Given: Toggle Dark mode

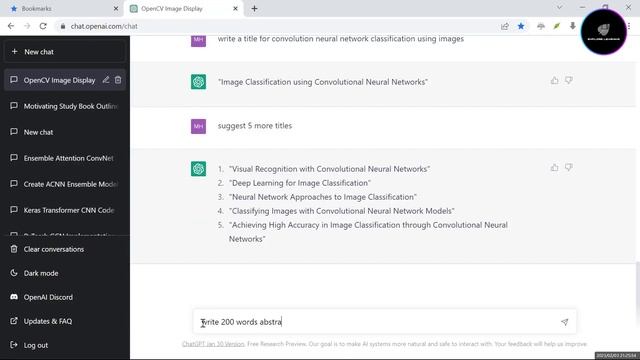Looking at the screenshot, I should tap(65, 273).
